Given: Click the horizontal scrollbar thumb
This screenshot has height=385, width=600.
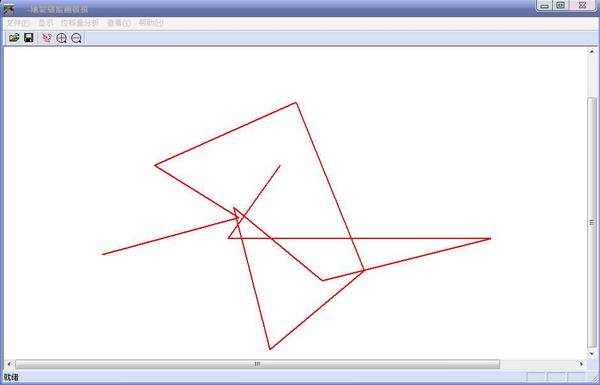Looking at the screenshot, I should click(257, 364).
